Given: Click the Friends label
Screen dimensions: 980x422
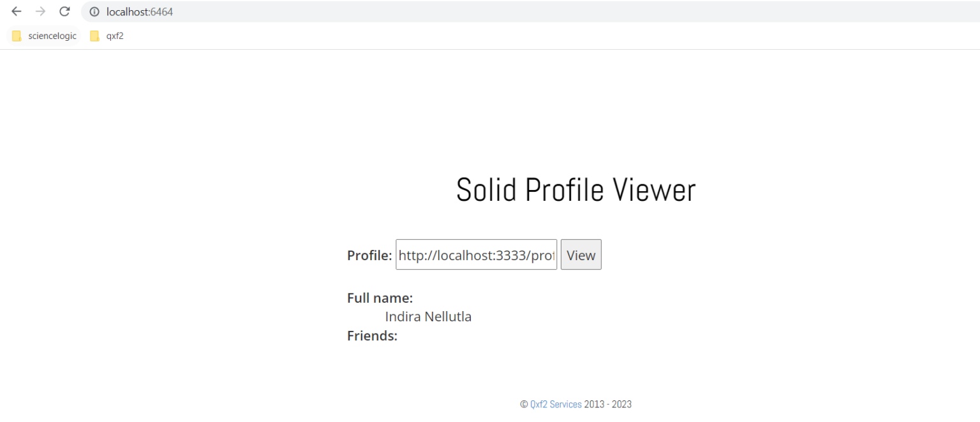Looking at the screenshot, I should (372, 335).
